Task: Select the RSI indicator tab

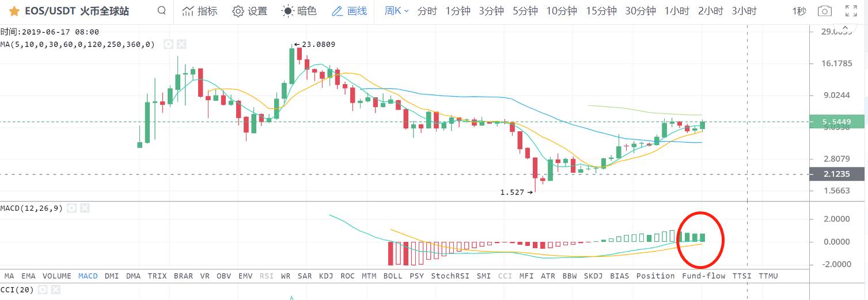Action: tap(267, 276)
